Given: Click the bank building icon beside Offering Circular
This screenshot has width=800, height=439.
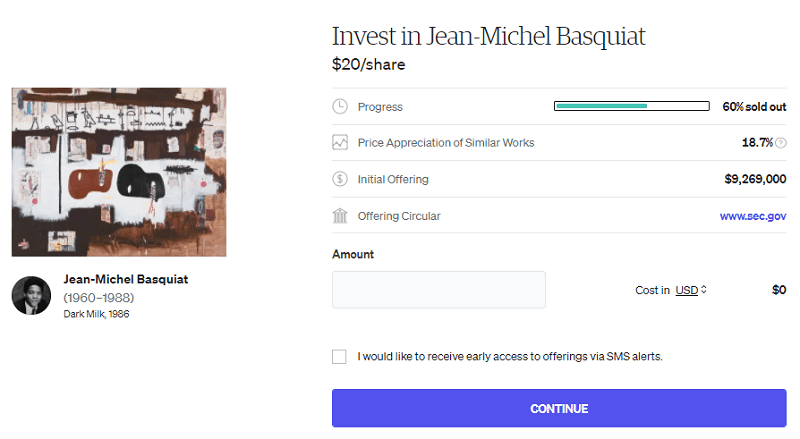Looking at the screenshot, I should pos(340,216).
